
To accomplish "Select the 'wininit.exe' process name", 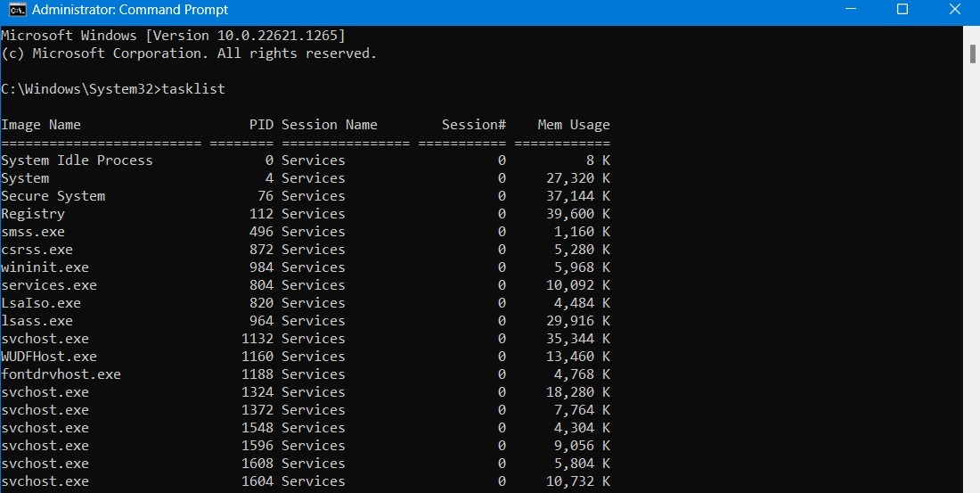I will 45,267.
